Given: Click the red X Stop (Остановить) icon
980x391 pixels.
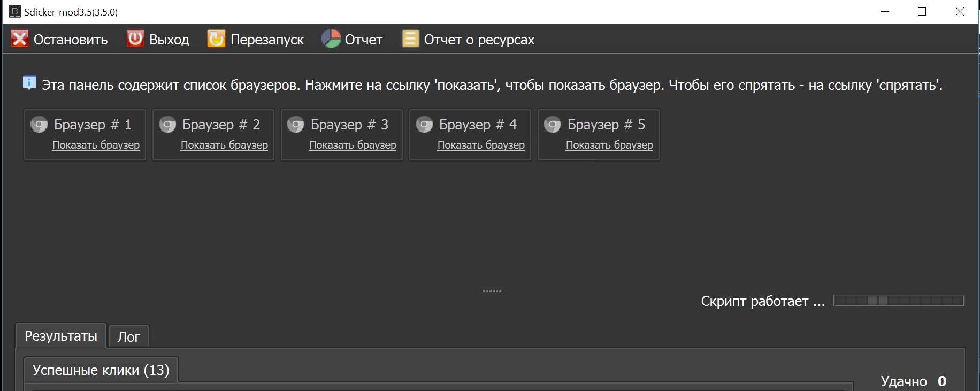Looking at the screenshot, I should pyautogui.click(x=20, y=39).
